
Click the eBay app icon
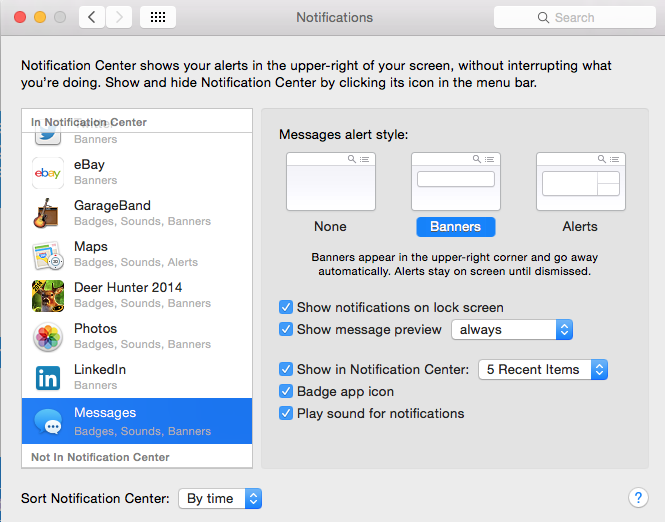click(48, 173)
